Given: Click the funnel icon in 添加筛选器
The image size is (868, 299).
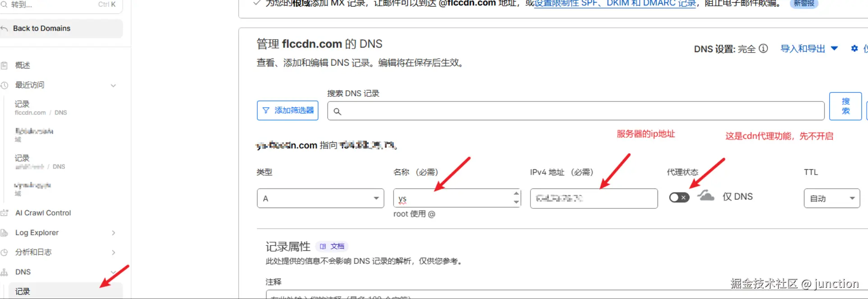Looking at the screenshot, I should point(266,110).
